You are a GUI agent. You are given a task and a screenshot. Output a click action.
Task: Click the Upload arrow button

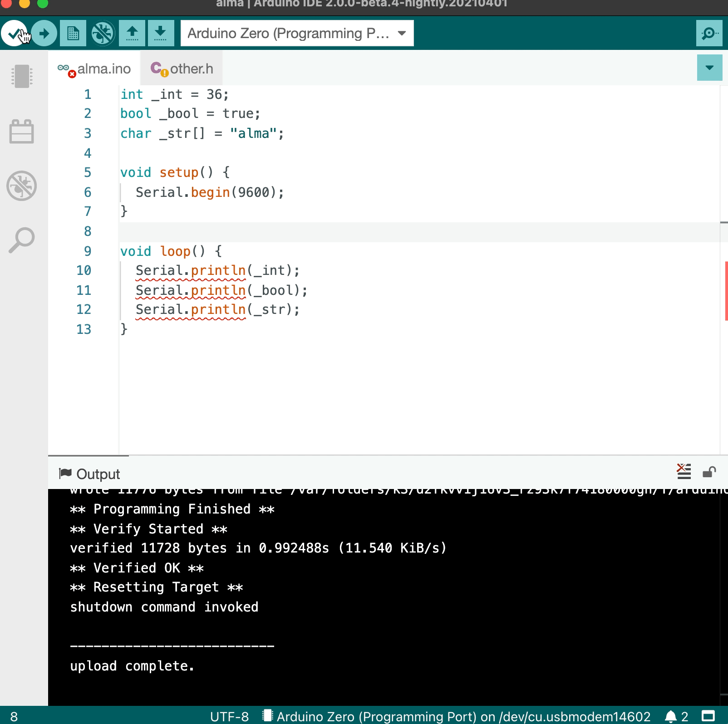[x=44, y=33]
